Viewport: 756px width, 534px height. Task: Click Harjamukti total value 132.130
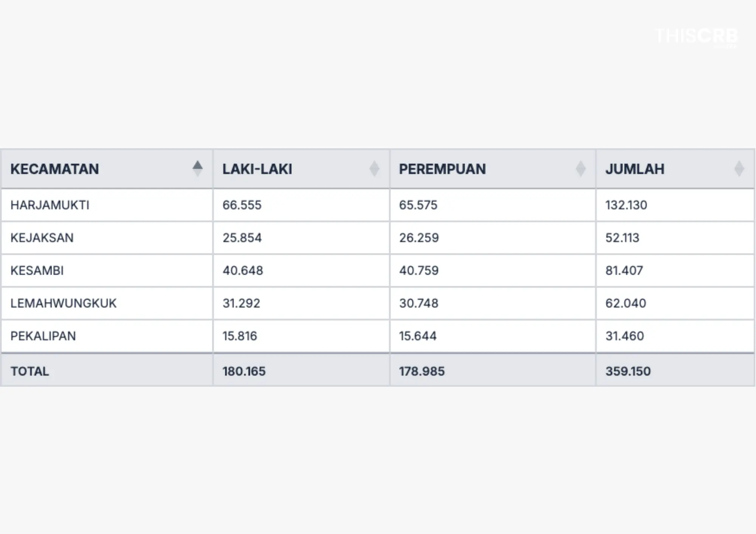coord(626,205)
